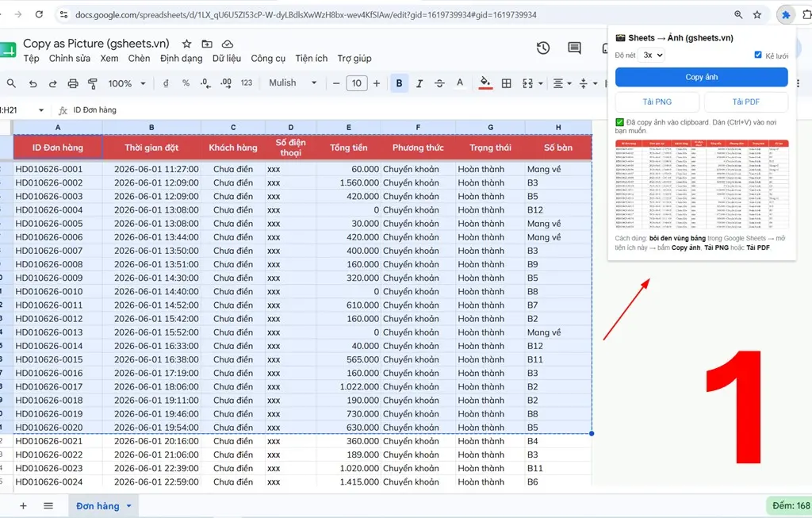Click the Đếm: 168 status indicator
The height and width of the screenshot is (518, 812).
coord(791,505)
